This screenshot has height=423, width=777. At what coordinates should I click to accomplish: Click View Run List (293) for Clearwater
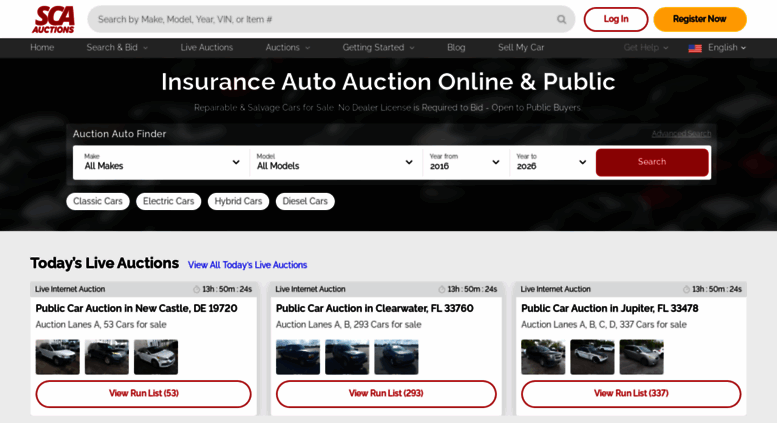[386, 393]
